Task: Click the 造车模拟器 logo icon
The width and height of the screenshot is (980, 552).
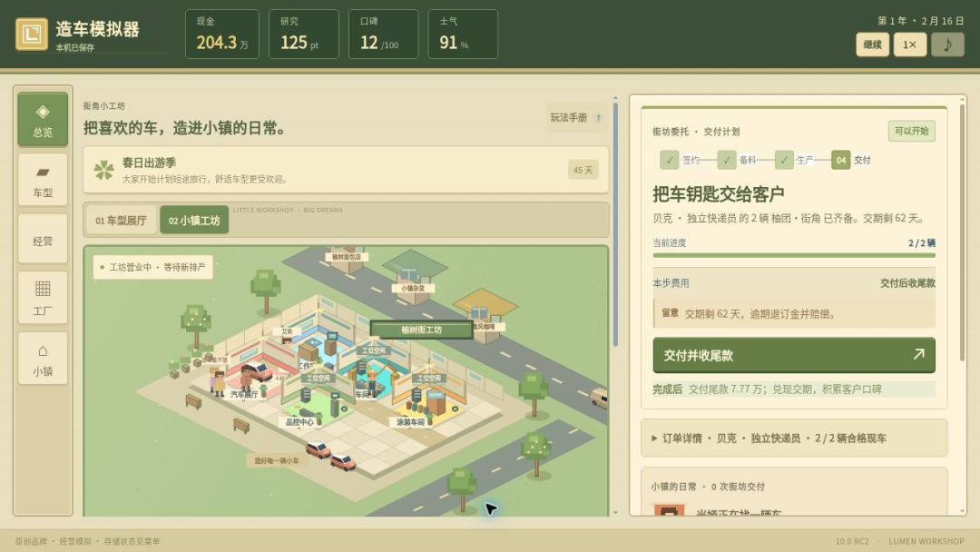Action: click(31, 34)
